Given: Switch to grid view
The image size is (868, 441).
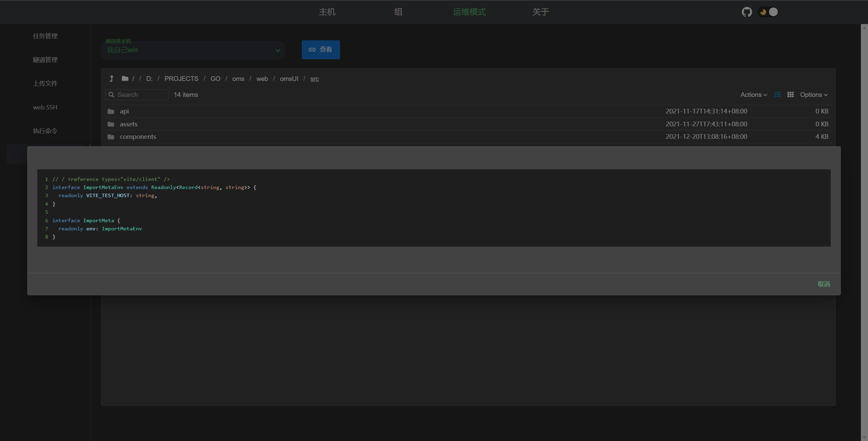Looking at the screenshot, I should pyautogui.click(x=790, y=94).
